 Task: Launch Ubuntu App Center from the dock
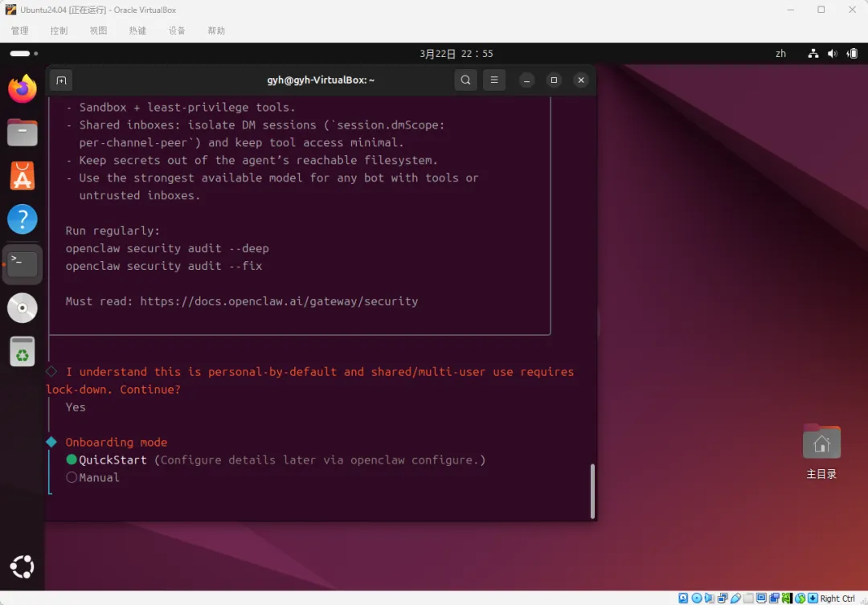tap(23, 176)
